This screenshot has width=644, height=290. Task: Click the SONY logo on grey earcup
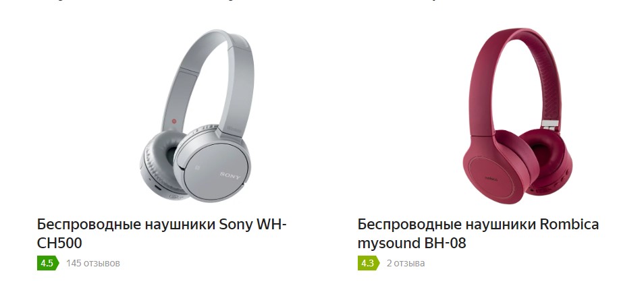[230, 175]
